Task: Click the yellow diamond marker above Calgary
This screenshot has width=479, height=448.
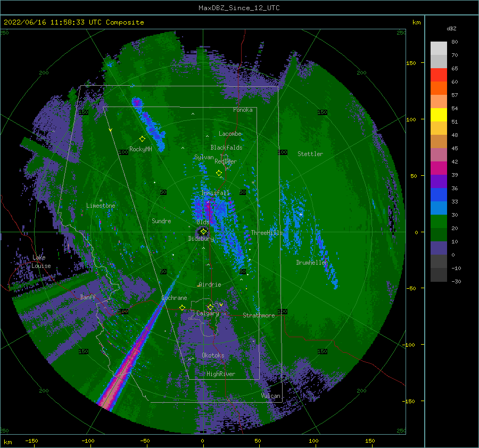Action: click(210, 307)
